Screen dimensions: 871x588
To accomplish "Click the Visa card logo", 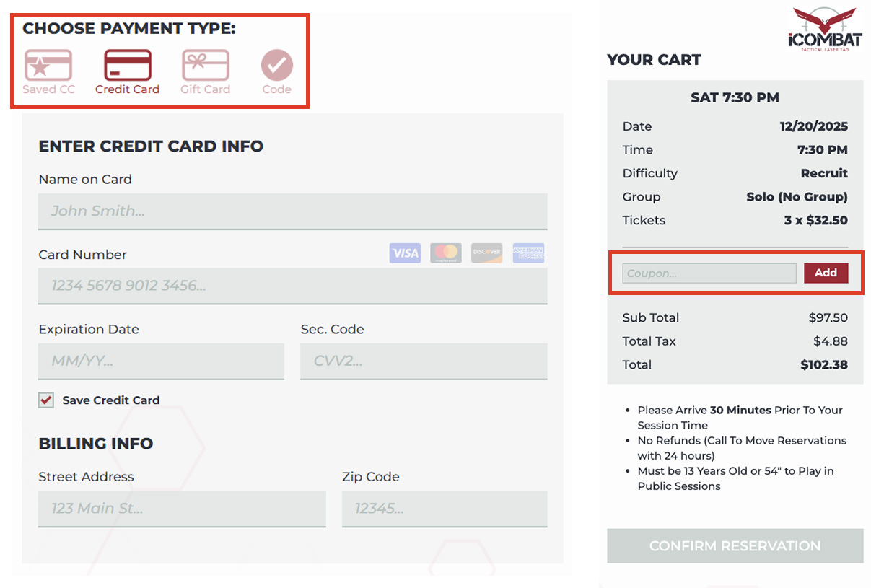I will (405, 253).
